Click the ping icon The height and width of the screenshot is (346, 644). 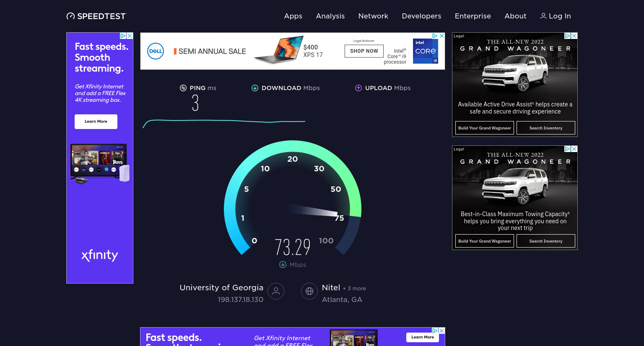tap(183, 88)
